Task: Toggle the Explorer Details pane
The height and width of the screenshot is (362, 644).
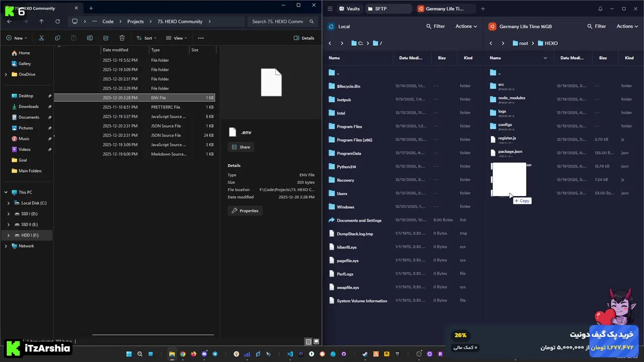Action: click(x=304, y=38)
